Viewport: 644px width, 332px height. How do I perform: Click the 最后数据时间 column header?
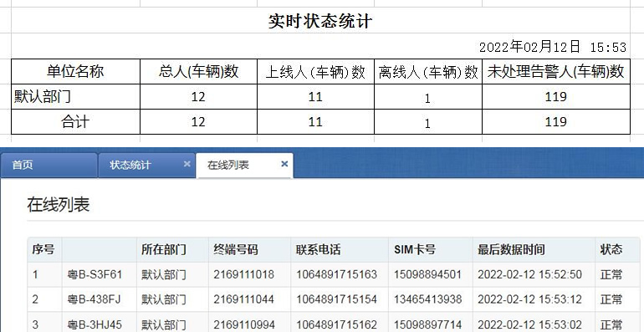tap(534, 249)
